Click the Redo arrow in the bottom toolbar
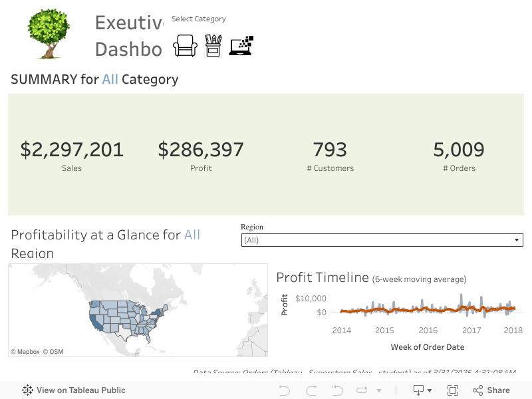The width and height of the screenshot is (532, 399). 311,390
